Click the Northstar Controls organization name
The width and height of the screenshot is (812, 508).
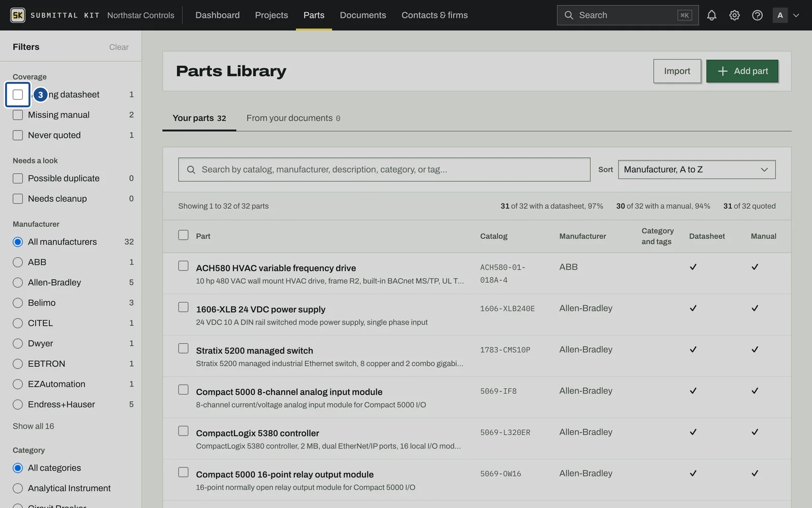point(141,15)
